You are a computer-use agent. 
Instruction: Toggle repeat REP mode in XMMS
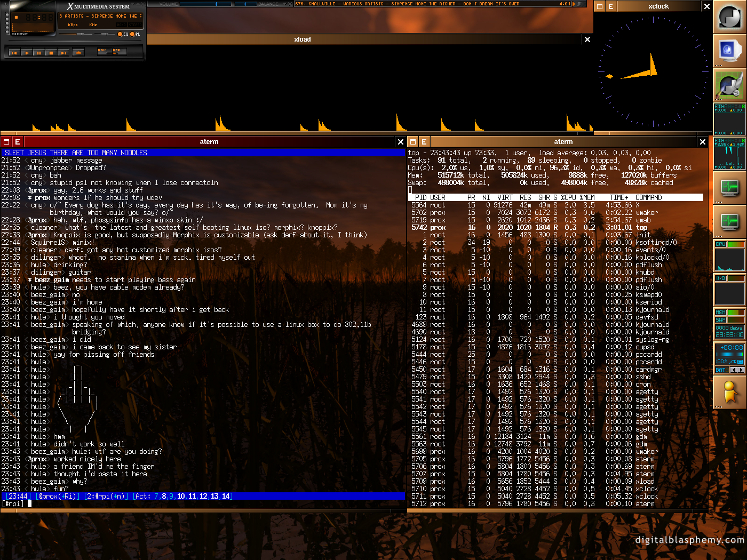tap(119, 52)
